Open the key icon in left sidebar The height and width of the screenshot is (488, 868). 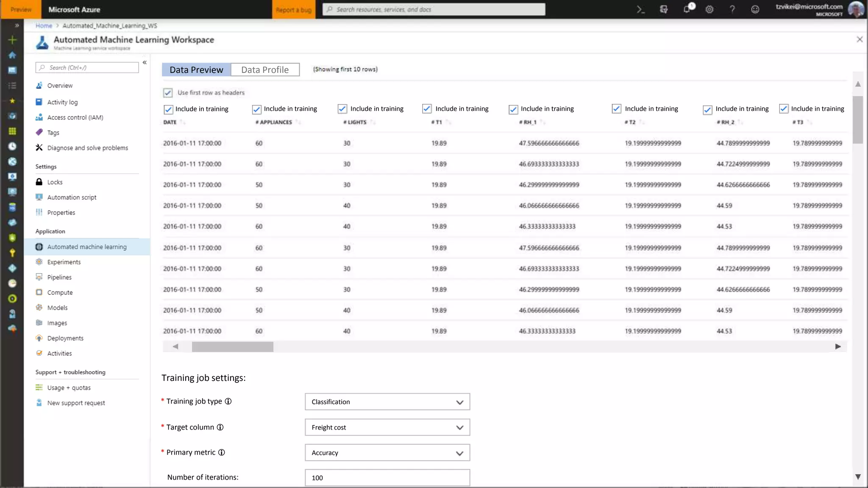tap(12, 253)
